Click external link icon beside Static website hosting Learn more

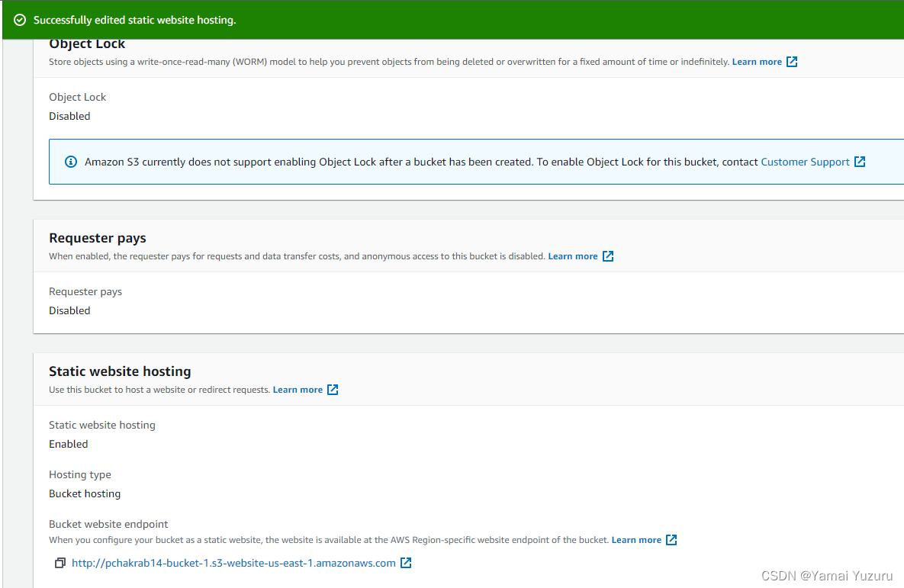click(x=333, y=390)
